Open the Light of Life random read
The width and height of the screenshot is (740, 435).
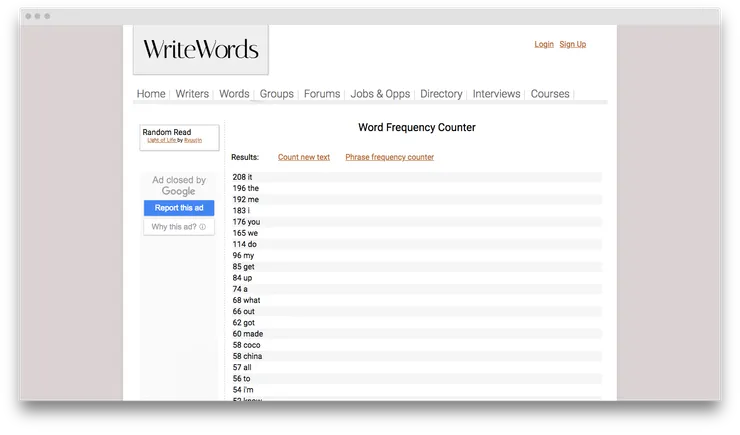161,141
